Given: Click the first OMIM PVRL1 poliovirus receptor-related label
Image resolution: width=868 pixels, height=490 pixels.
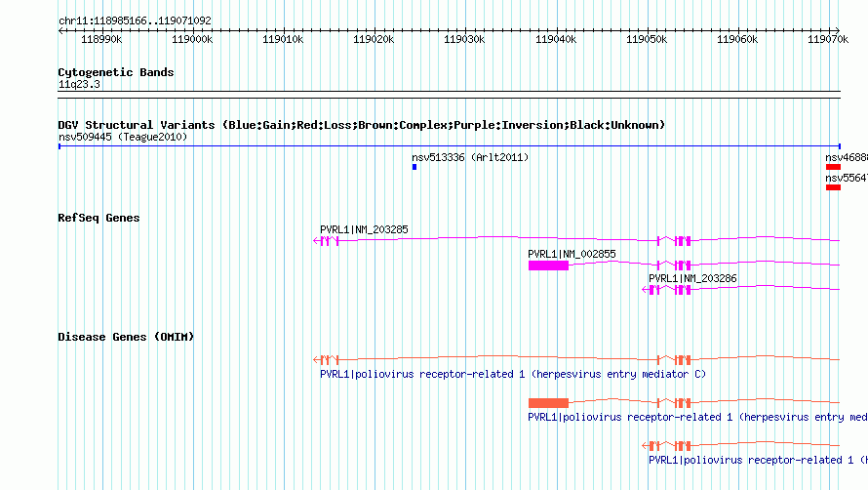Looking at the screenshot, I should point(513,374).
